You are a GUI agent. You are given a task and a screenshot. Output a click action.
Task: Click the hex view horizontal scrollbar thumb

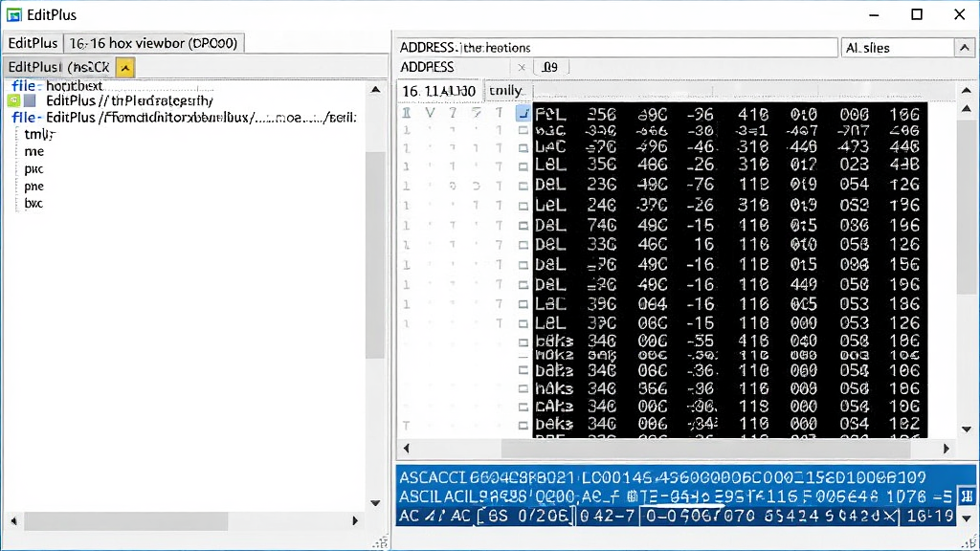(x=705, y=448)
